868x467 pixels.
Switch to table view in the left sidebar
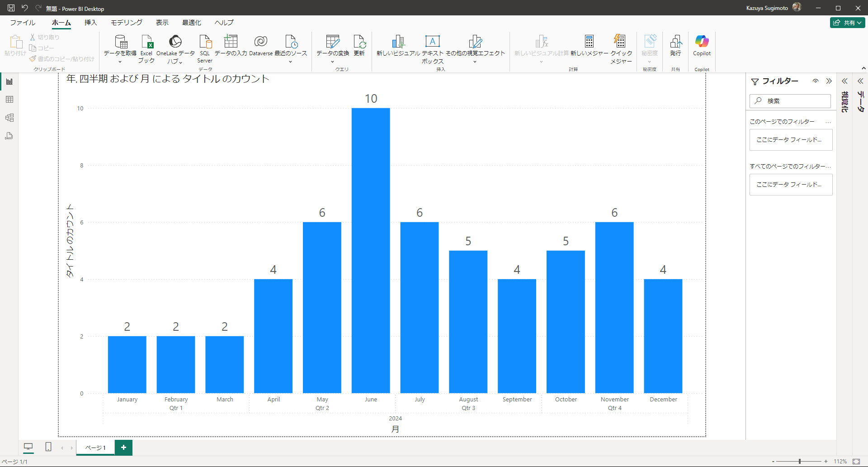9,100
